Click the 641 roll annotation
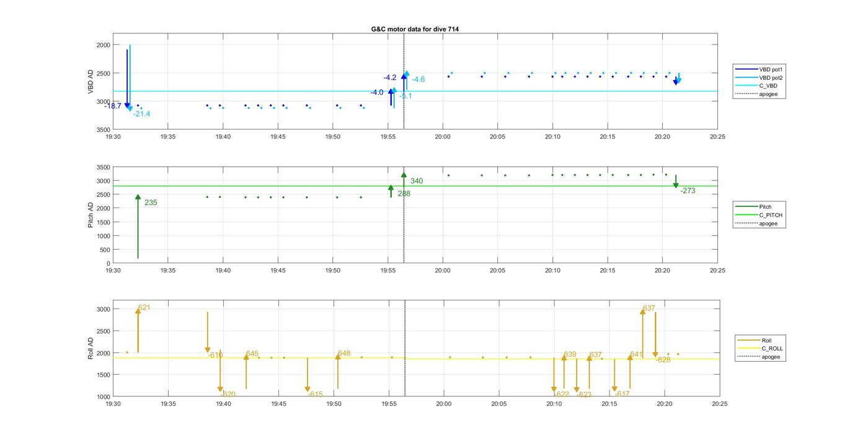The width and height of the screenshot is (868, 446). [x=636, y=355]
